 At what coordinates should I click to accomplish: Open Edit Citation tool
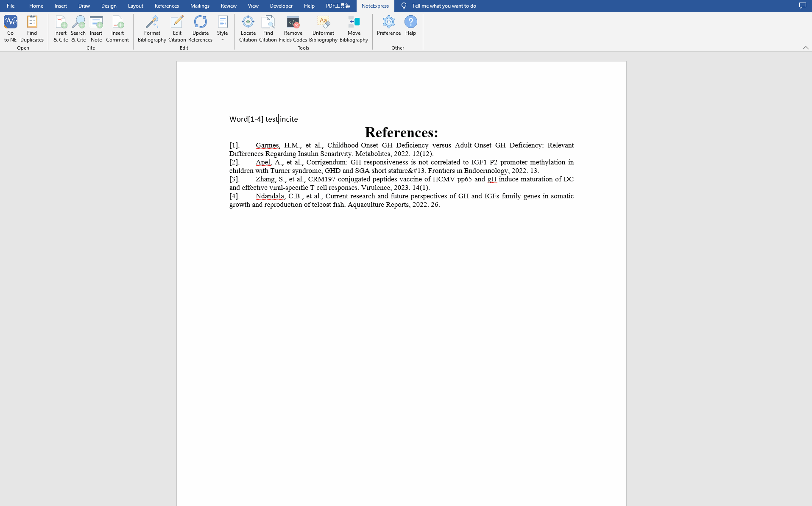[x=177, y=28]
